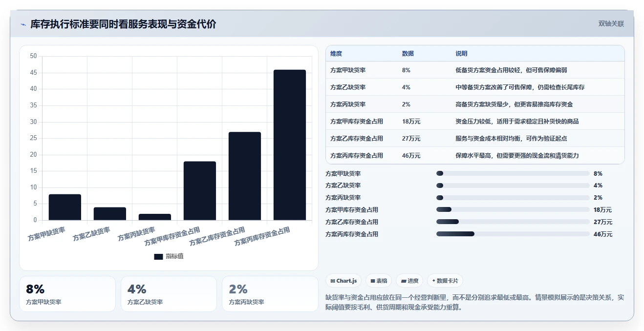Select the 进度 chip
This screenshot has width=644, height=331.
pyautogui.click(x=409, y=281)
